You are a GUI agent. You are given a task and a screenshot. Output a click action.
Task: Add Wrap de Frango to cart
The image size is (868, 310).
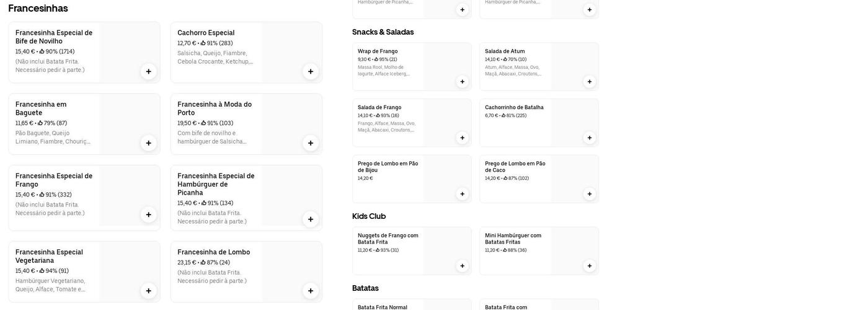pyautogui.click(x=462, y=82)
